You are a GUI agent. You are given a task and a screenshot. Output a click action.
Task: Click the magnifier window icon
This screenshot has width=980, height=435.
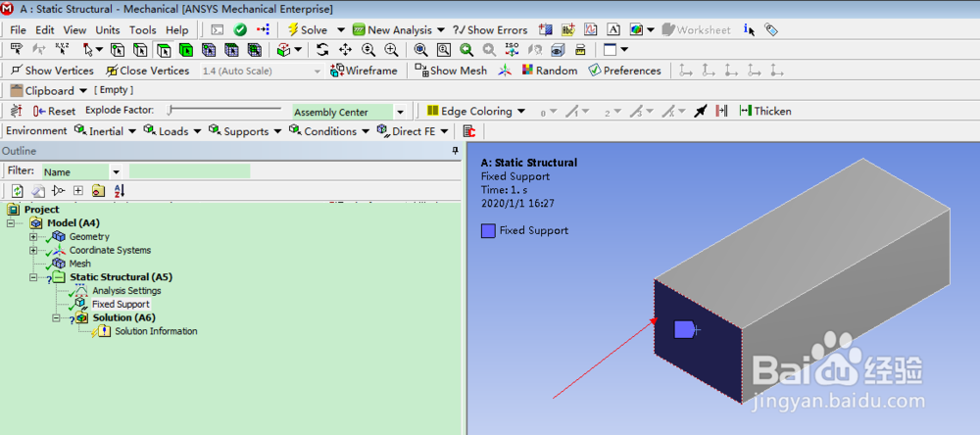click(444, 49)
